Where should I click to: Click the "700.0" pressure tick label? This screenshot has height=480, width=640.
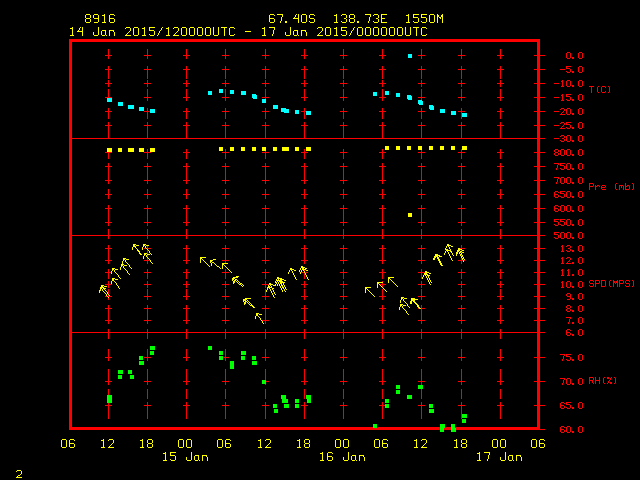[x=569, y=180]
